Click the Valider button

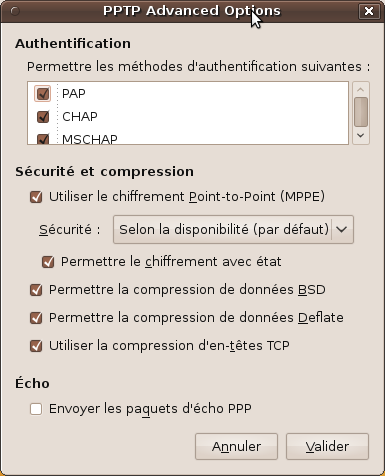pyautogui.click(x=327, y=446)
